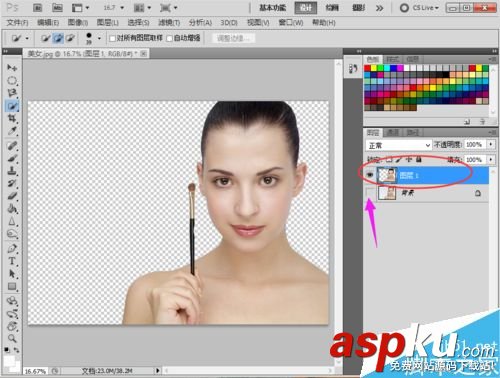Select the Polygonal Lasso tool
The width and height of the screenshot is (500, 378).
point(12,93)
